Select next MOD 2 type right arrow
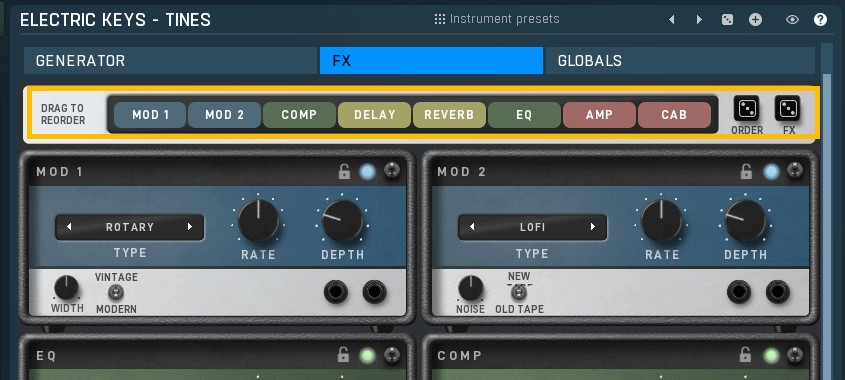845x380 pixels. tap(593, 227)
